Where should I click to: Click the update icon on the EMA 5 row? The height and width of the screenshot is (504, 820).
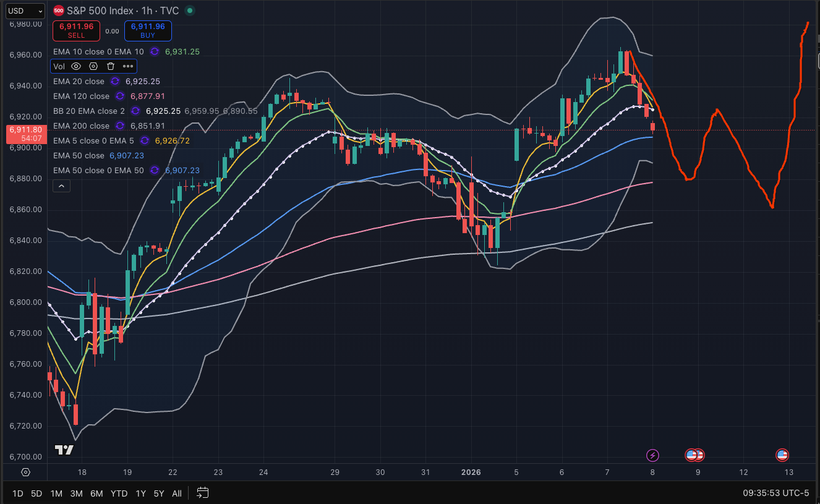(x=145, y=140)
